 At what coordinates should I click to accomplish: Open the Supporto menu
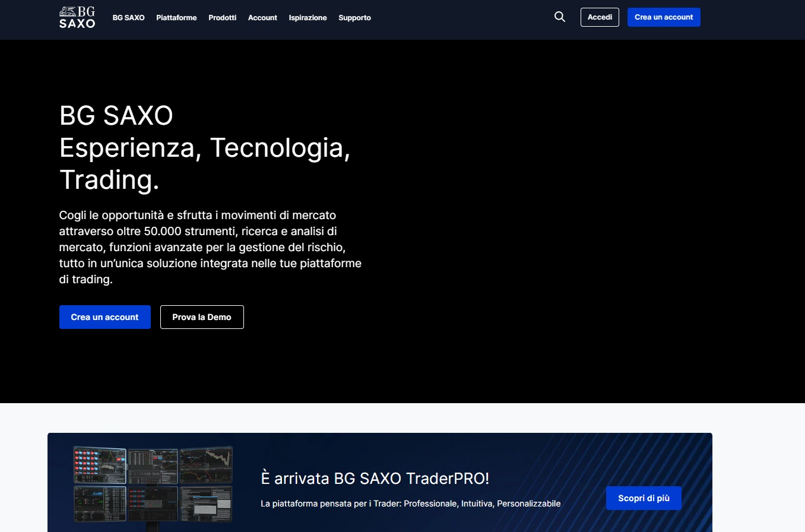pyautogui.click(x=354, y=18)
